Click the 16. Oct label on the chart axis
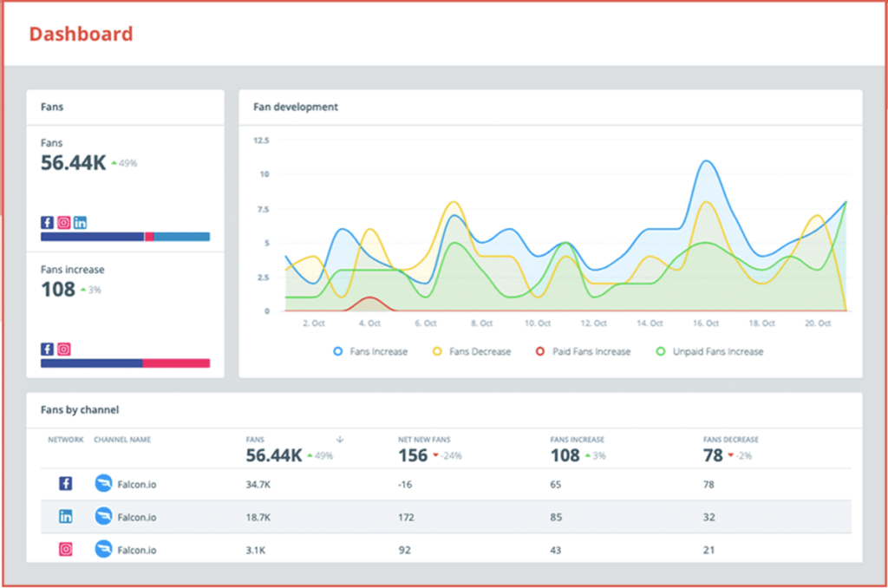The width and height of the screenshot is (888, 588). [707, 323]
